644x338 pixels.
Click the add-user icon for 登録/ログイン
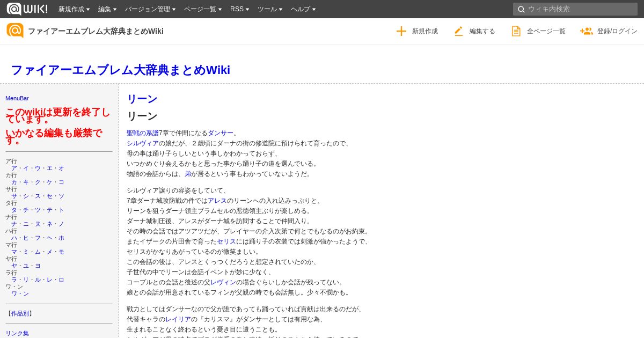[586, 31]
